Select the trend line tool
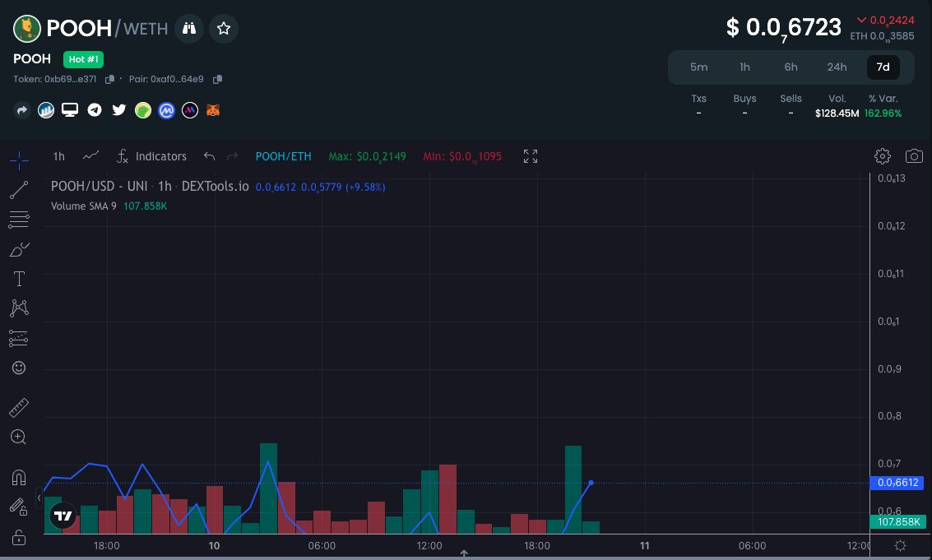Viewport: 932px width, 560px height. pyautogui.click(x=19, y=190)
